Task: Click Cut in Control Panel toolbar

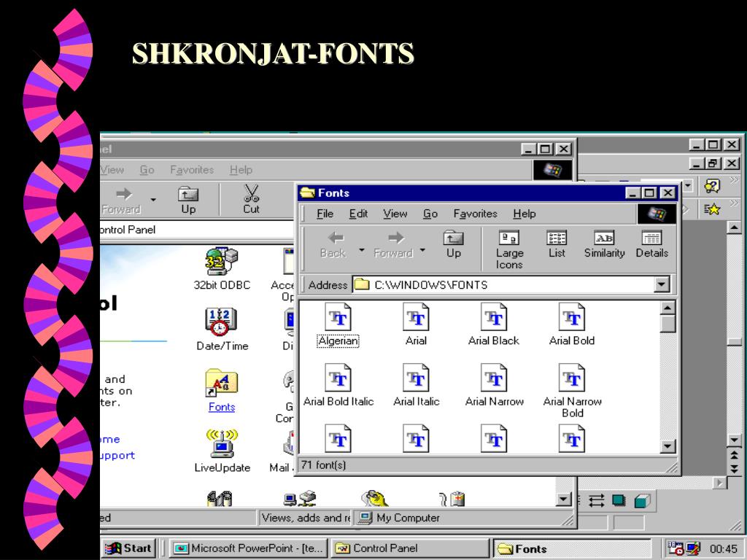Action: [251, 200]
